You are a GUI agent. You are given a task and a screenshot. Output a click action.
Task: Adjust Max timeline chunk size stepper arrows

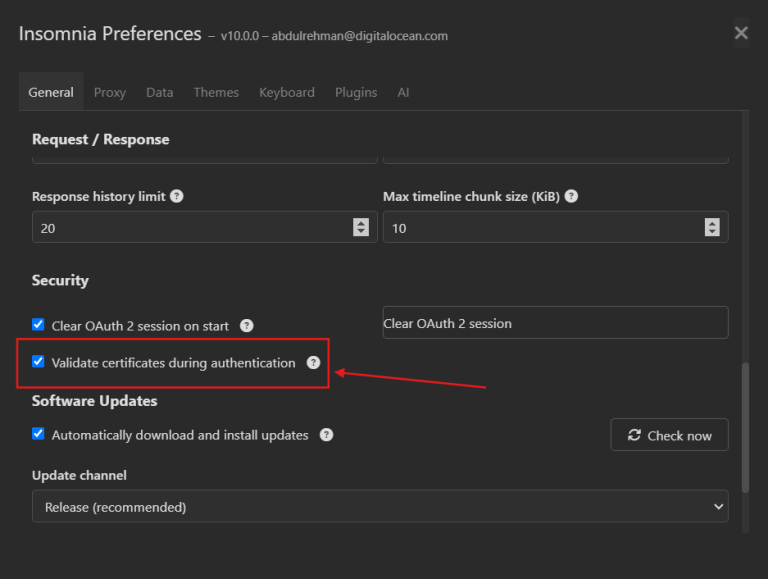[712, 227]
